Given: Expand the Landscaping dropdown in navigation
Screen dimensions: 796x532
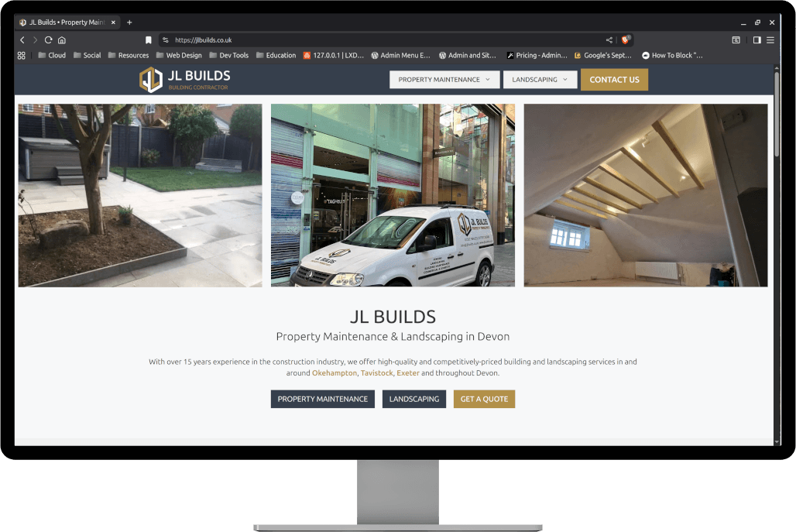Looking at the screenshot, I should point(540,80).
